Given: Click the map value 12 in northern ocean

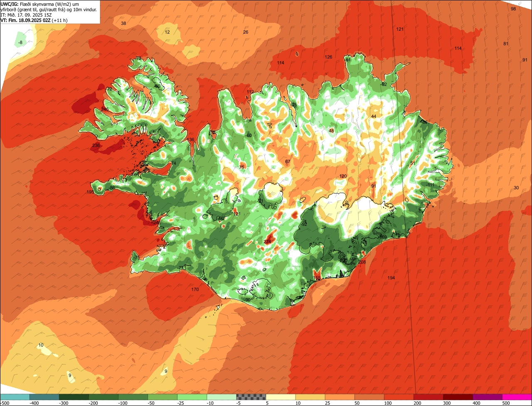Looking at the screenshot, I should click(x=167, y=32).
